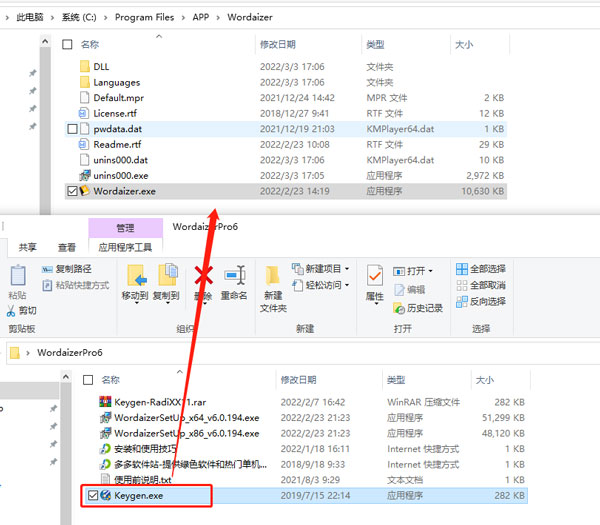Viewport: 600px width, 525px height.
Task: Click the Cut (剪切) button label
Action: pos(28,311)
